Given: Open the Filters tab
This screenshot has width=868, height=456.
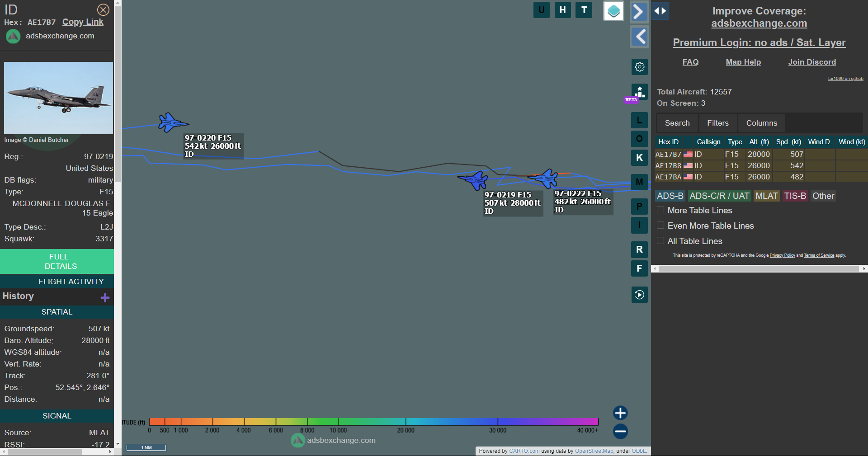Looking at the screenshot, I should [x=718, y=123].
